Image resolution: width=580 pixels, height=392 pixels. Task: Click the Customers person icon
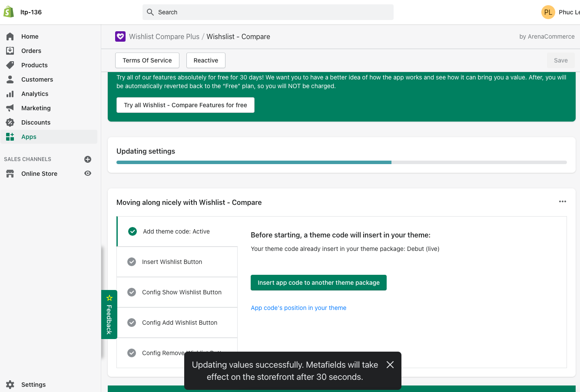pyautogui.click(x=10, y=79)
